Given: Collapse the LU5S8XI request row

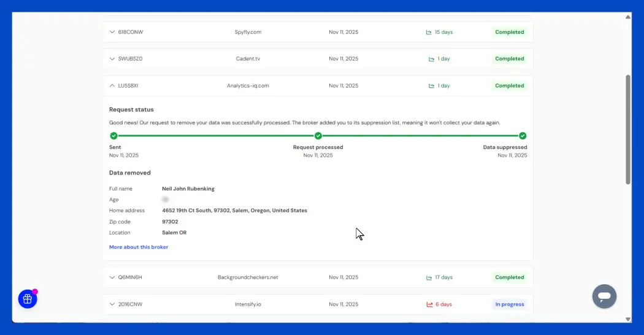Looking at the screenshot, I should click(112, 86).
